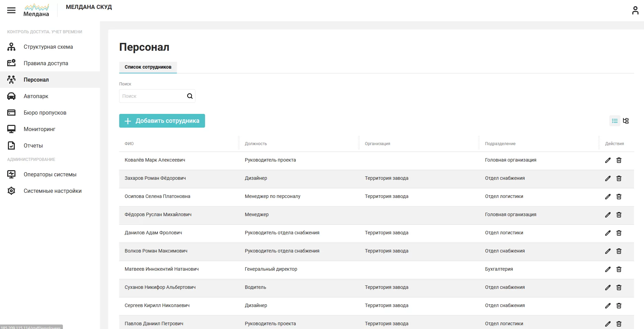Screen dimensions: 644x329
Task: Edit employee Суханов Никифор Альбертович
Action: [x=608, y=287]
